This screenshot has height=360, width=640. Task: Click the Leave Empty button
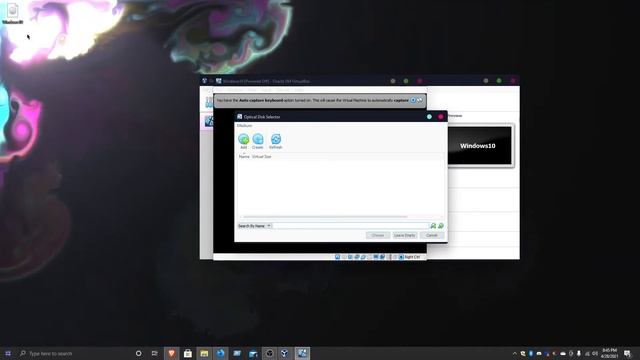coord(404,236)
